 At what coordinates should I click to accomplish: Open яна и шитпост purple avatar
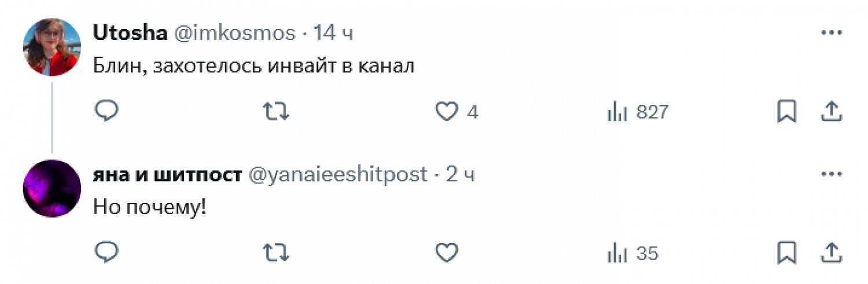coord(52,188)
